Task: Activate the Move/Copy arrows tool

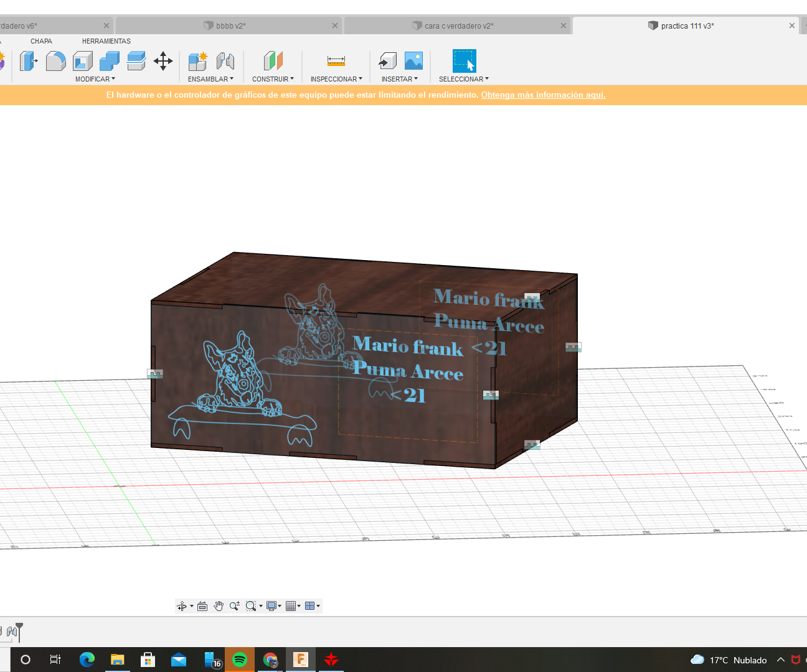Action: click(163, 61)
